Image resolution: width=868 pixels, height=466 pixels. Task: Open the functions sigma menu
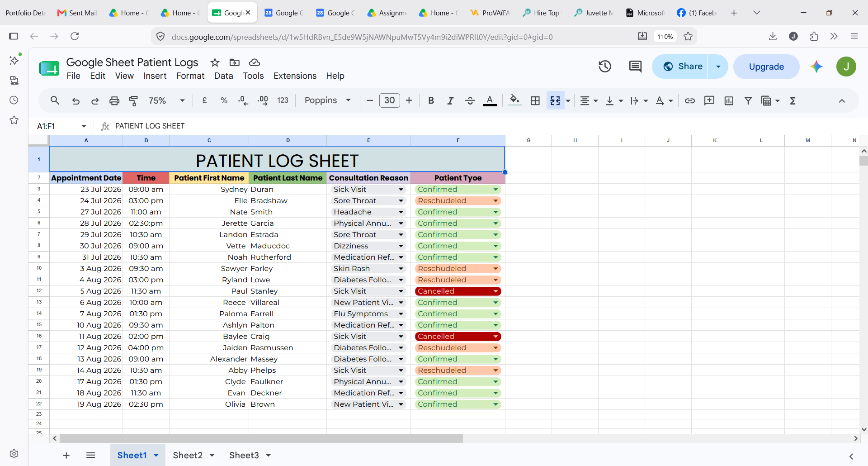pos(793,100)
